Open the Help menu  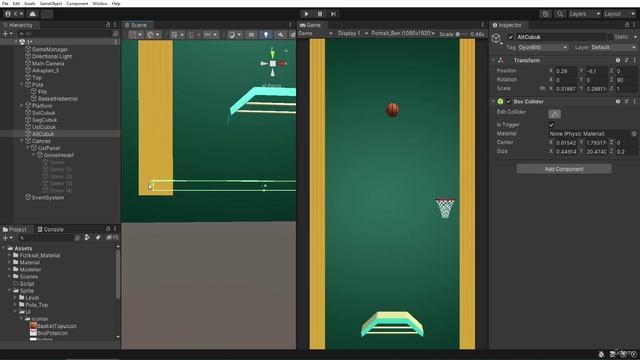coord(116,3)
